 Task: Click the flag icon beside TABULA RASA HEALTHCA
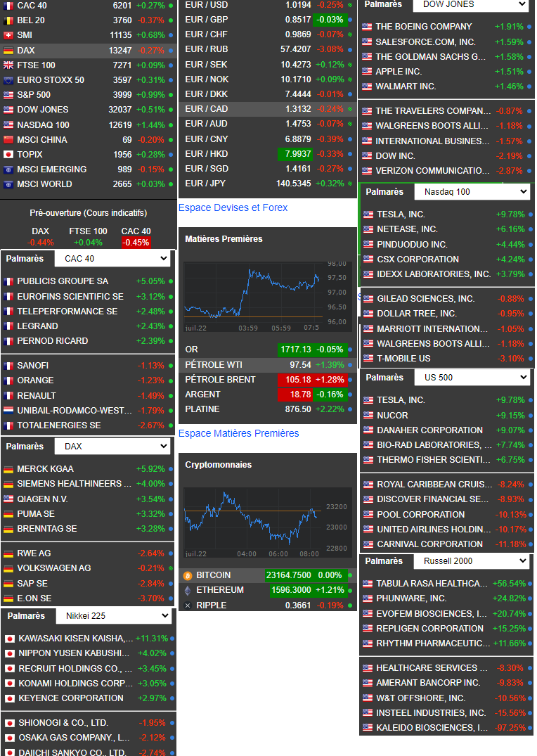coord(368,584)
